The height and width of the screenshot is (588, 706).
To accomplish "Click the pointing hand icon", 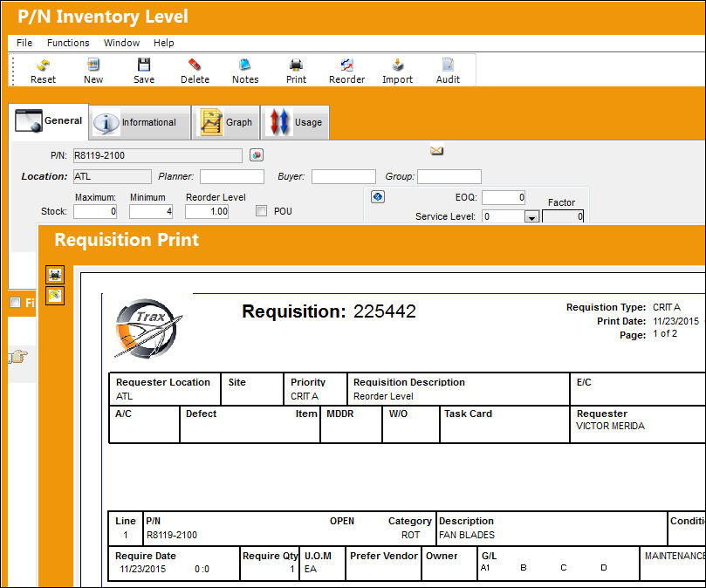I will click(18, 357).
